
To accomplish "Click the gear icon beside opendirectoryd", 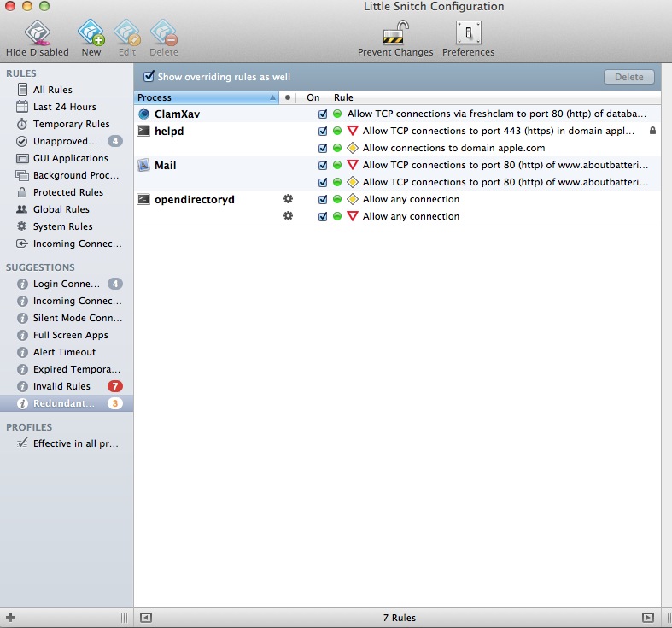I will click(288, 199).
